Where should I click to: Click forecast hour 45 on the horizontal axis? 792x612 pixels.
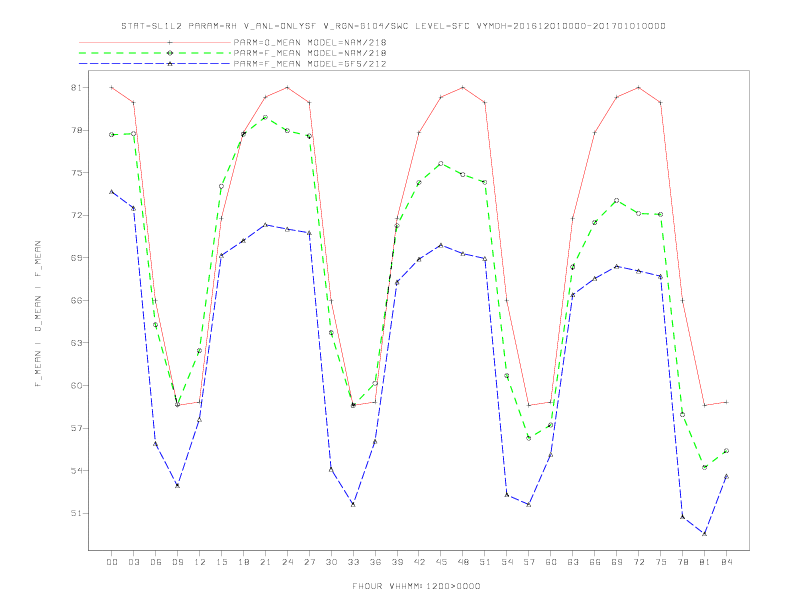point(441,562)
